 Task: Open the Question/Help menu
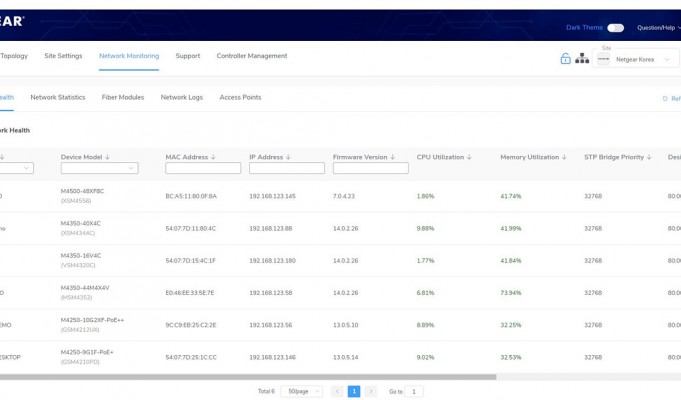(x=658, y=28)
